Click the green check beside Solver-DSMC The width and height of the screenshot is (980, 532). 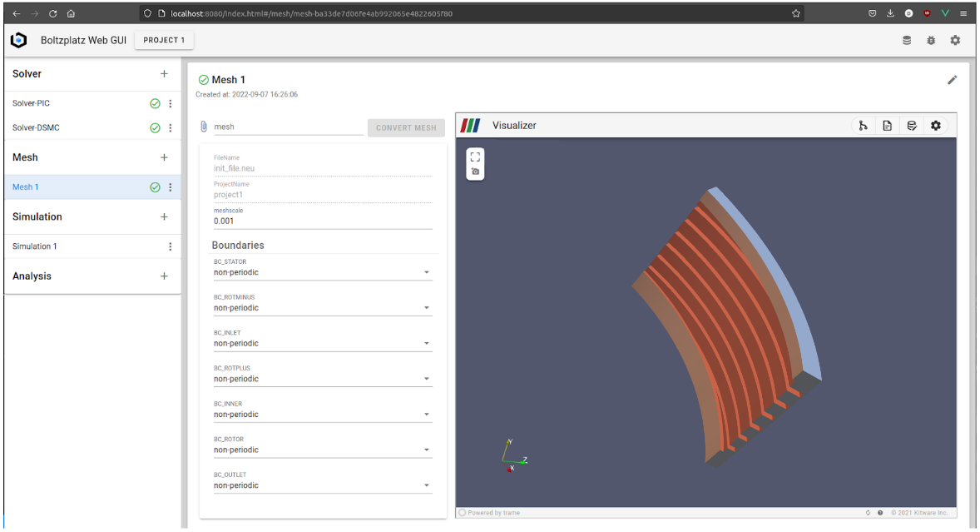[x=155, y=127]
